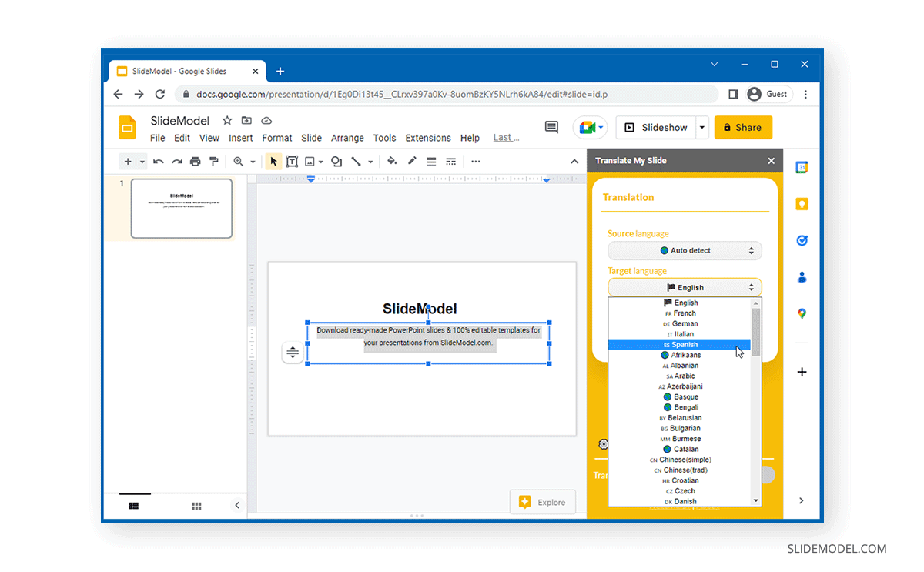Open Google Tasks side panel icon
924x572 pixels.
pyautogui.click(x=802, y=240)
